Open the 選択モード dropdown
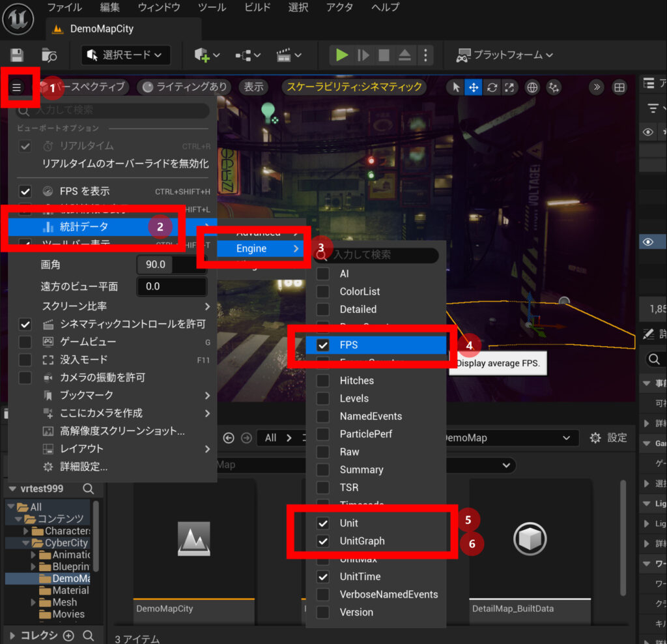Image resolution: width=667 pixels, height=644 pixels. (125, 55)
